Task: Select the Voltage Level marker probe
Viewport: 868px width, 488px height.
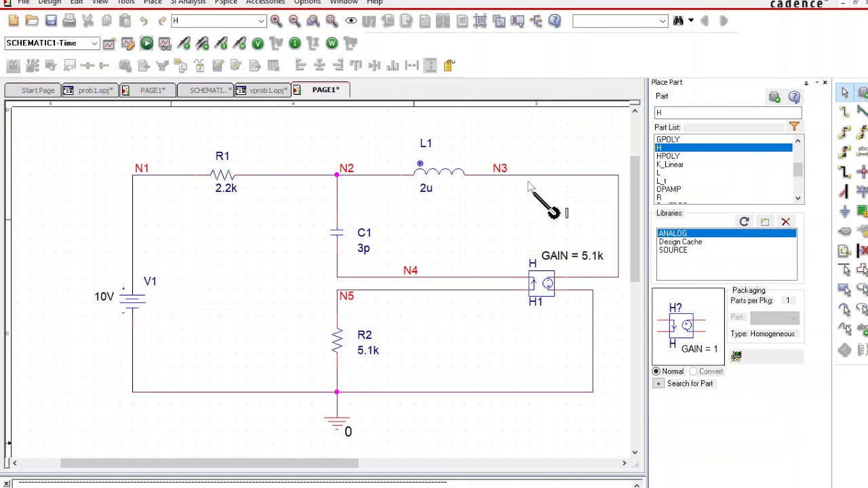Action: click(184, 43)
